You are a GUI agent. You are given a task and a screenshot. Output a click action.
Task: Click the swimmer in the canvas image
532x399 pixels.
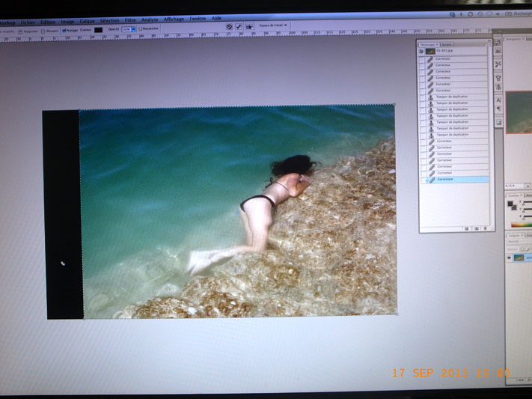point(260,210)
